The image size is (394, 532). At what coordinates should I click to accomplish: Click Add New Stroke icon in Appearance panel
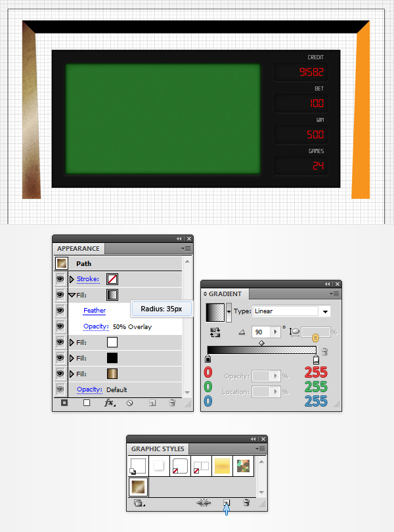pyautogui.click(x=64, y=403)
